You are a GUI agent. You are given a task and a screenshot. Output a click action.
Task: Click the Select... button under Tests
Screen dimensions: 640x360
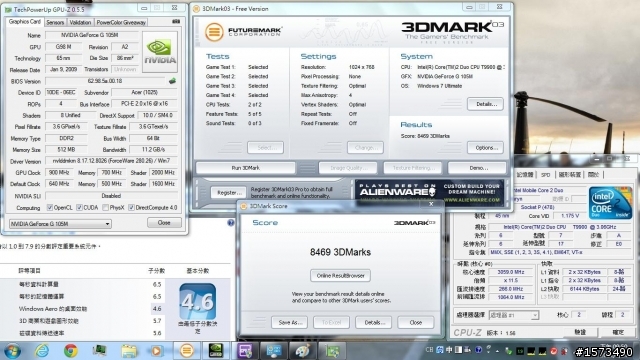pos(265,148)
